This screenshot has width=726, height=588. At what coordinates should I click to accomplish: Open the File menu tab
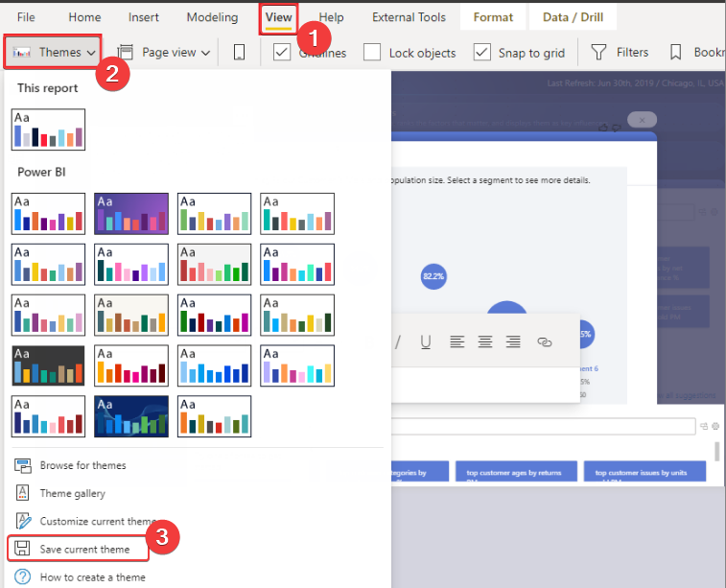(x=26, y=17)
